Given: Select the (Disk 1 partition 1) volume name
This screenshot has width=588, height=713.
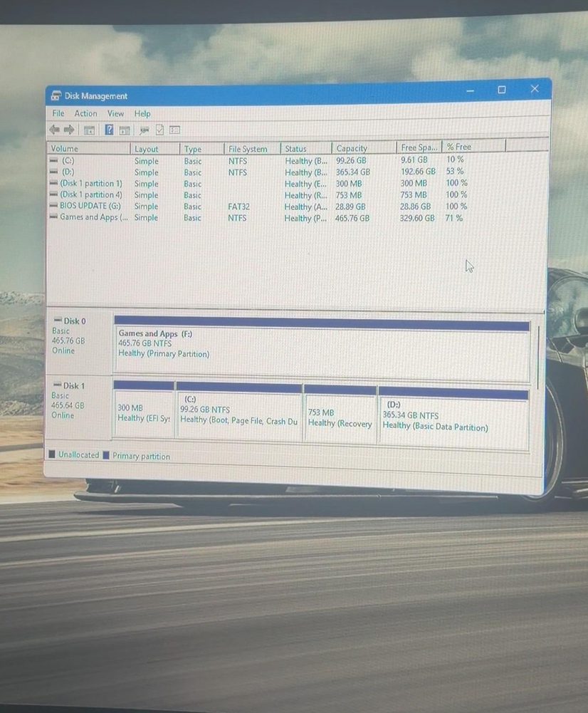Looking at the screenshot, I should click(91, 183).
